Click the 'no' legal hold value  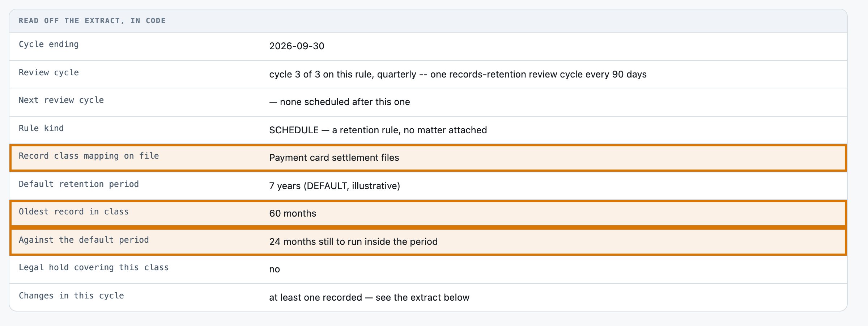[275, 269]
